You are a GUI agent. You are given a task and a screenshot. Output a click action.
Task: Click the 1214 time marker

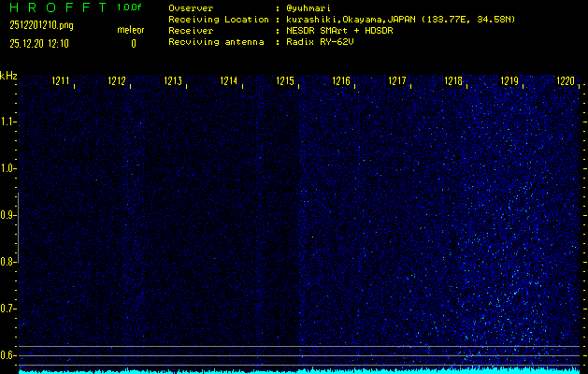tap(229, 80)
